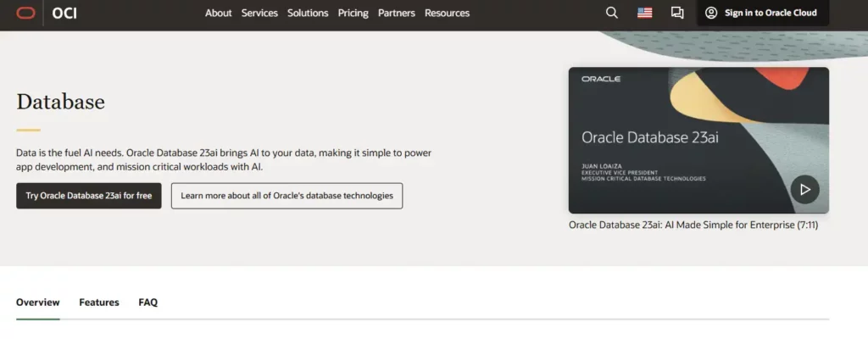Click the OCI home link
868x339 pixels.
64,13
